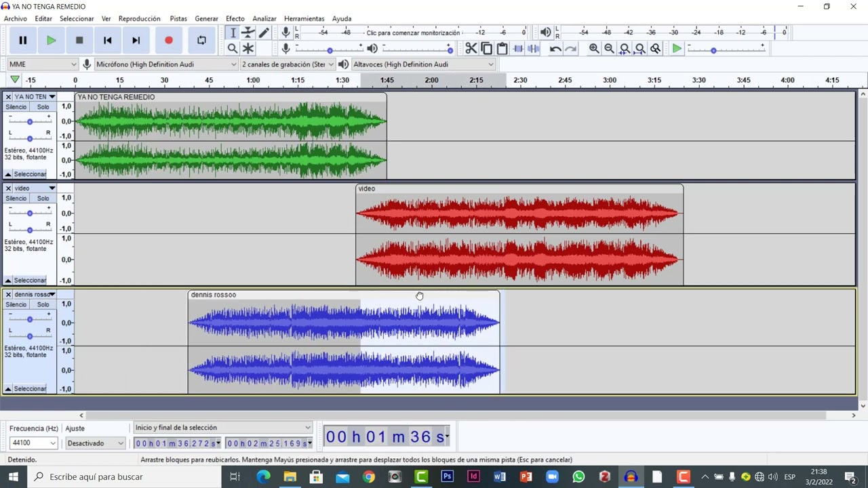Click the red Record button
Image resolution: width=868 pixels, height=488 pixels.
[169, 41]
